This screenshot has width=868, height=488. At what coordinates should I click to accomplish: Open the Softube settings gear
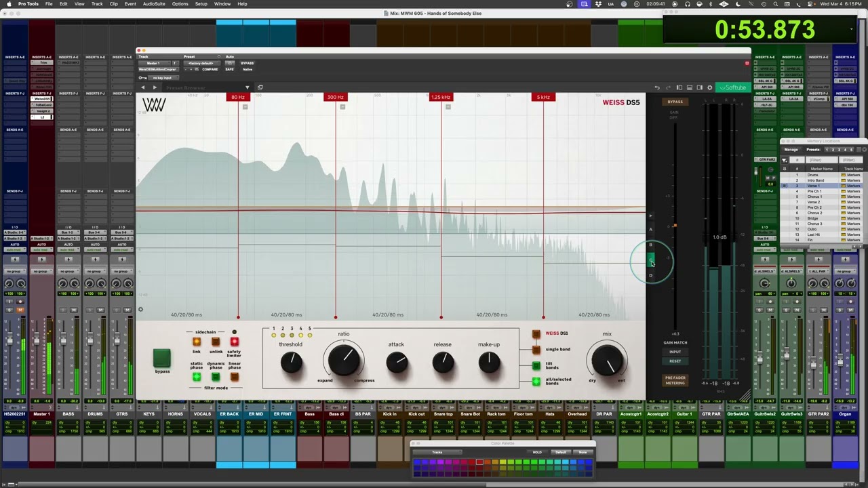(710, 87)
